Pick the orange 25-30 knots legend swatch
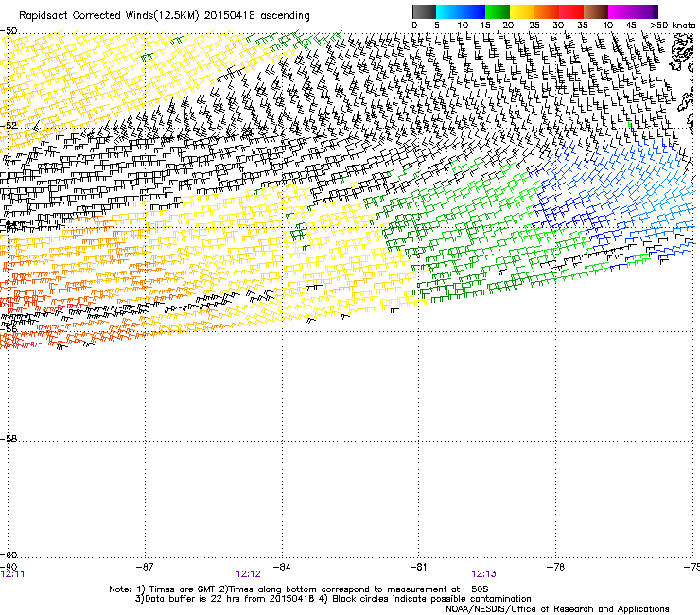 (547, 11)
